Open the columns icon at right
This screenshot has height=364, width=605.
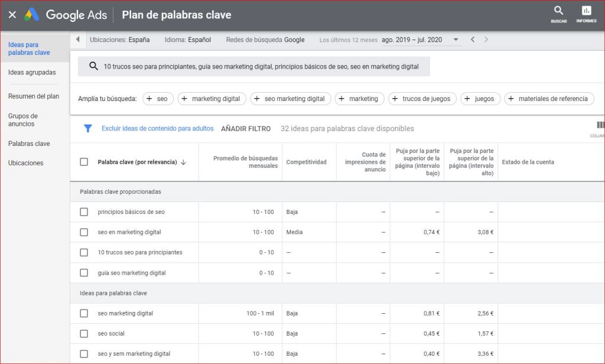pos(600,125)
